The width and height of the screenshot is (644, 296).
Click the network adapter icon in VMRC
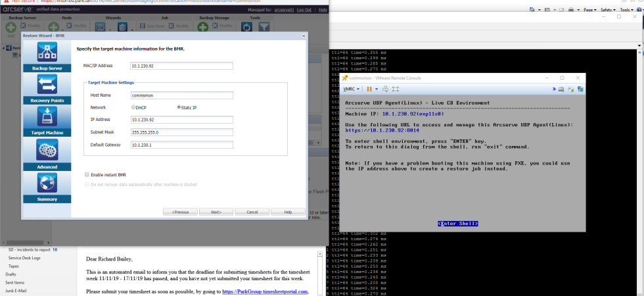click(580, 89)
